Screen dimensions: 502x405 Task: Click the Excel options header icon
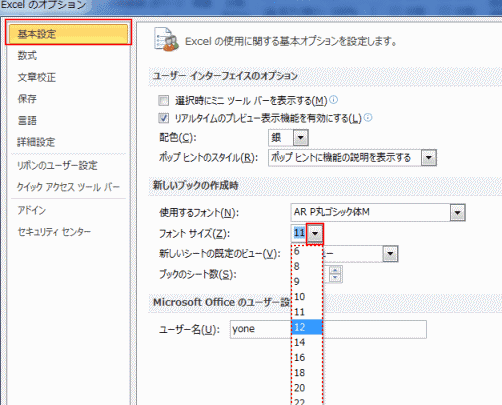click(x=166, y=40)
